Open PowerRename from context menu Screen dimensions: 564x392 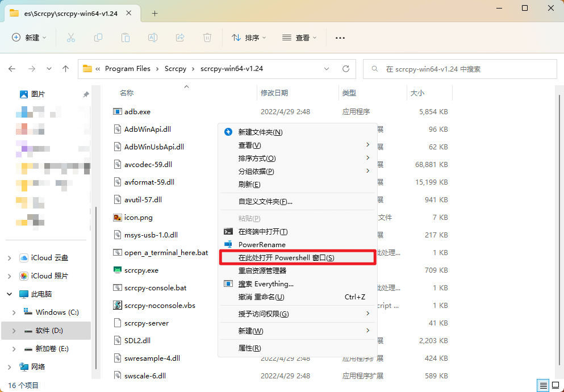click(262, 245)
